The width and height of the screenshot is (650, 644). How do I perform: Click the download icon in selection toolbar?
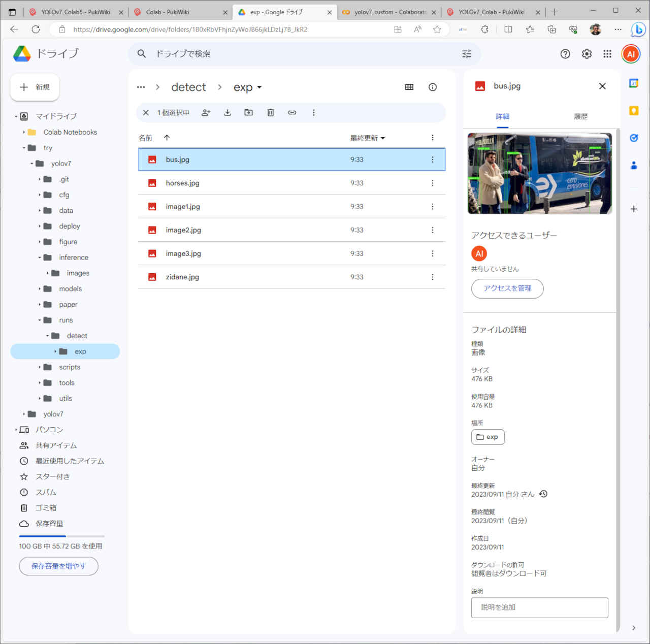(x=227, y=113)
